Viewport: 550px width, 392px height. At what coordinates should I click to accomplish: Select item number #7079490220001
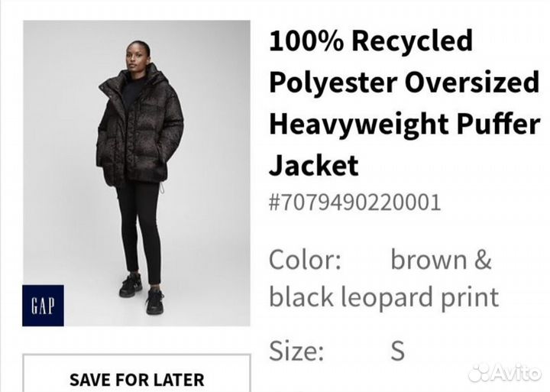click(354, 202)
